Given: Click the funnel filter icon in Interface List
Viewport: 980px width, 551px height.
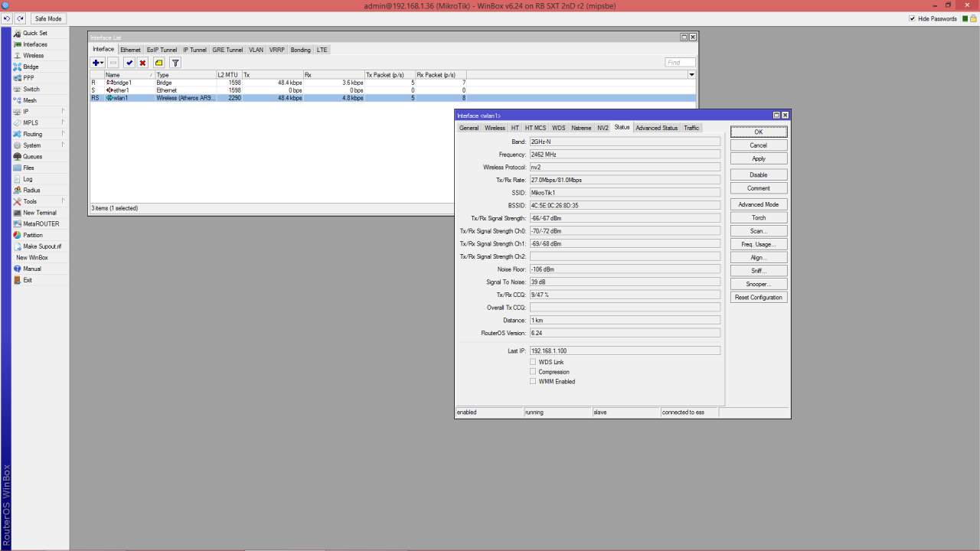Looking at the screenshot, I should (175, 63).
